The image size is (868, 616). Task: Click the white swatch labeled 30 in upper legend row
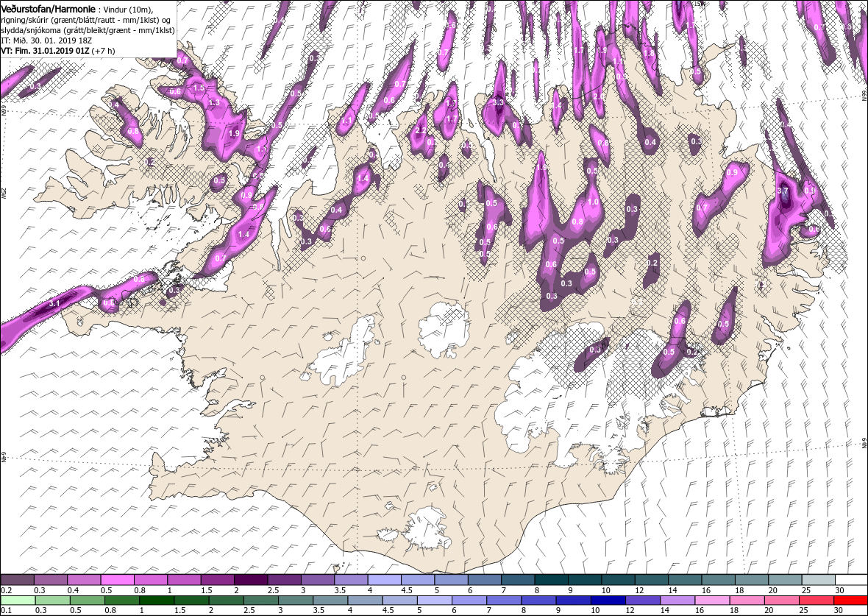(851, 580)
